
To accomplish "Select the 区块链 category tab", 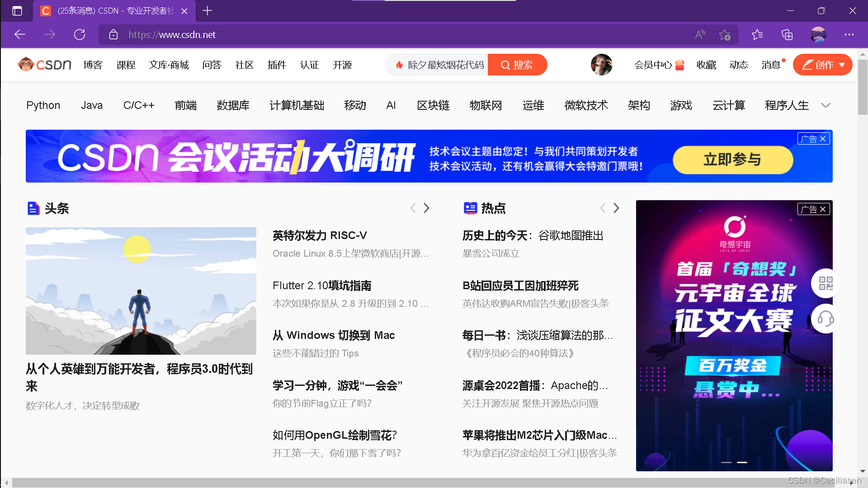I will [433, 105].
